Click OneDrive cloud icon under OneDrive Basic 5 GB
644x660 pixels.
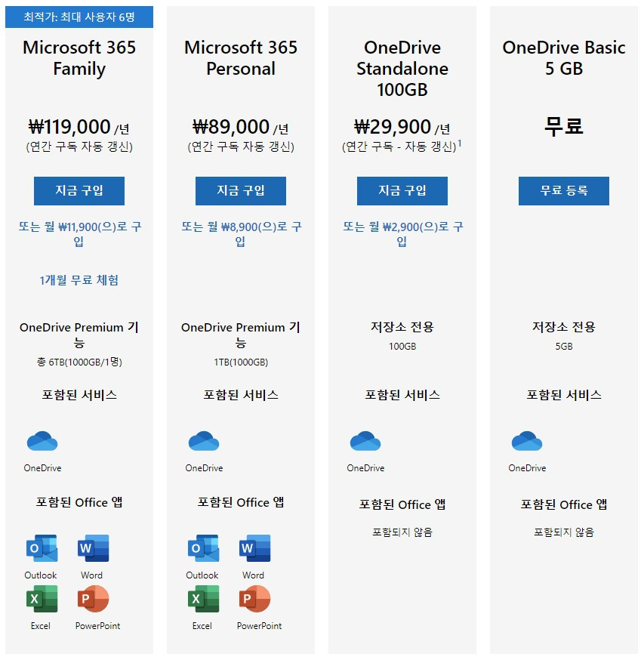(527, 441)
